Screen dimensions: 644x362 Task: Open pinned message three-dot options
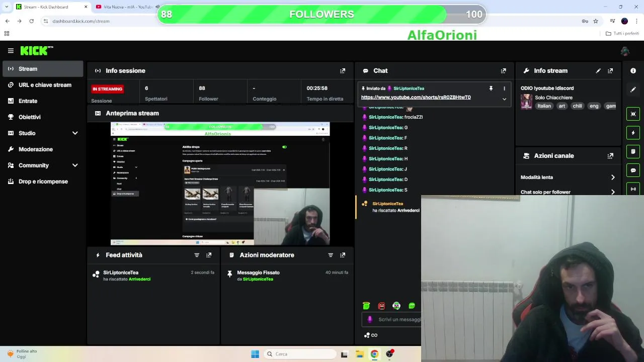click(x=504, y=88)
